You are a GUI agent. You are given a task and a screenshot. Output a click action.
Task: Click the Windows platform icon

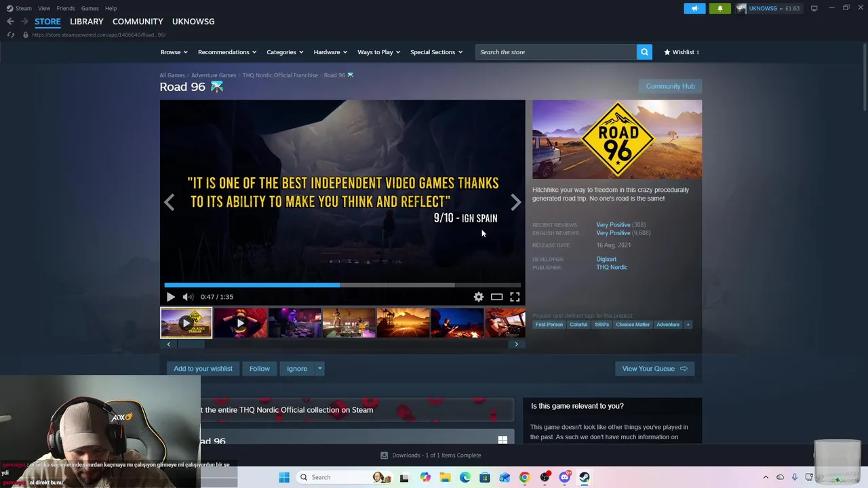click(502, 440)
